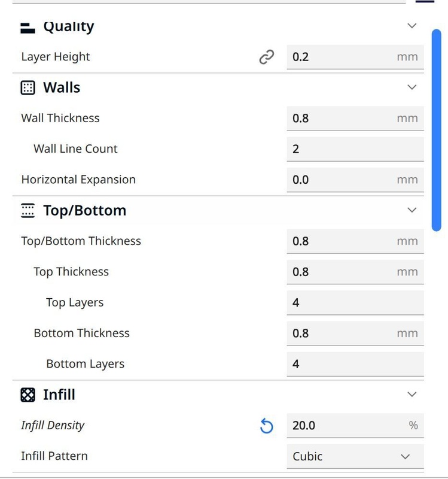This screenshot has width=448, height=479.
Task: Click the Infill section icon
Action: tap(28, 395)
